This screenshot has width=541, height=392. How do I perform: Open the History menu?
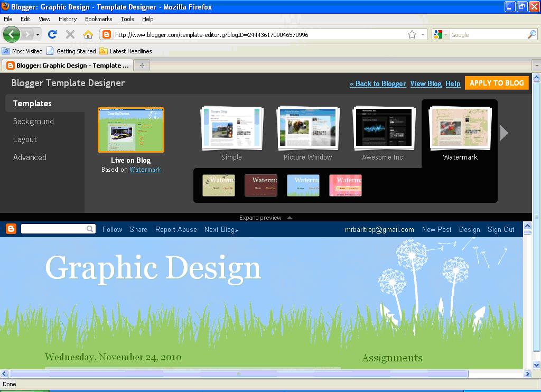tap(67, 19)
